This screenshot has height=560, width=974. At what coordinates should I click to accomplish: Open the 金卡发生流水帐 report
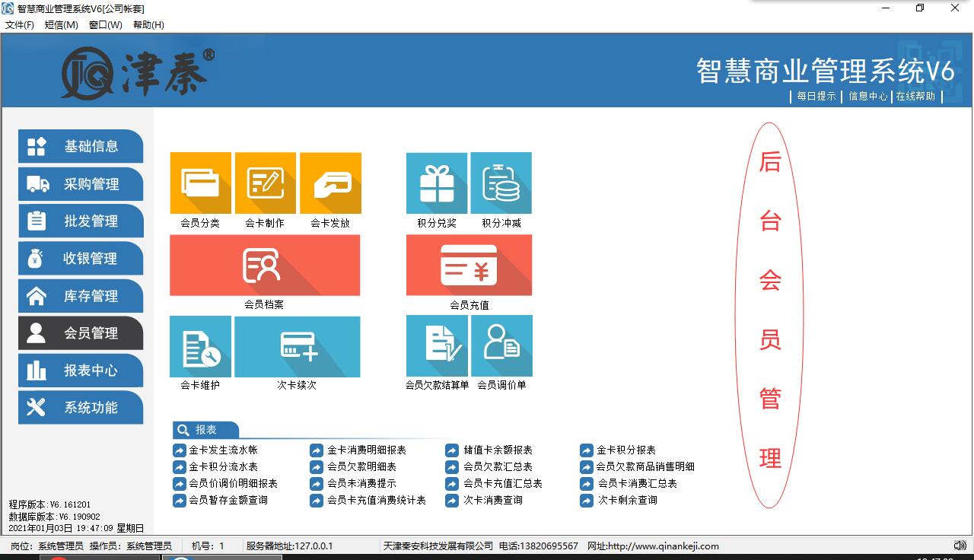point(223,450)
